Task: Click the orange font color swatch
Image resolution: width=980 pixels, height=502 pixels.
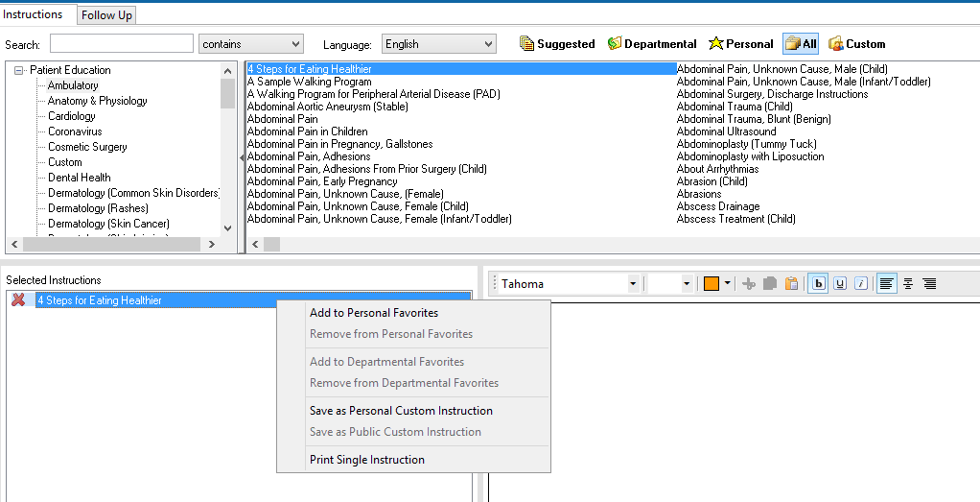Action: (712, 284)
